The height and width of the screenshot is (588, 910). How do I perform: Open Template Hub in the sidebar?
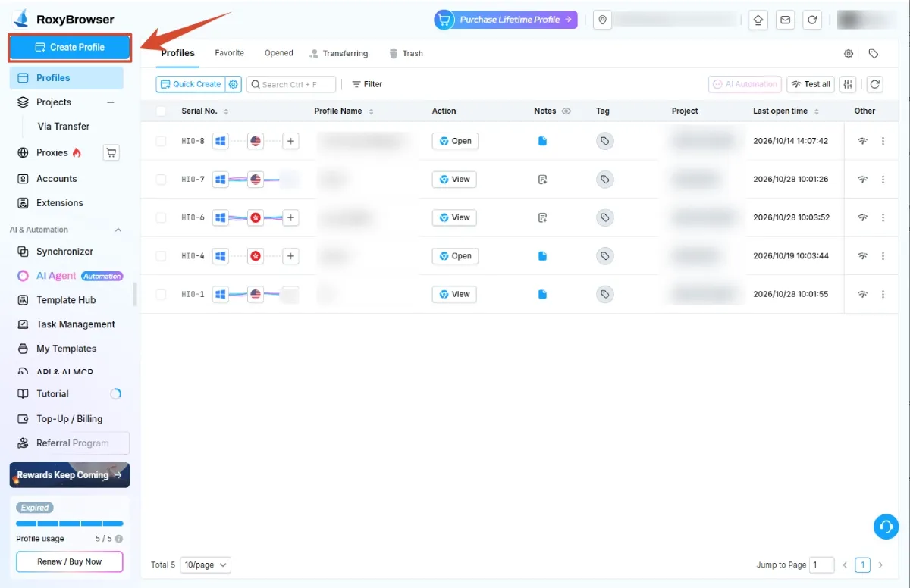point(67,300)
